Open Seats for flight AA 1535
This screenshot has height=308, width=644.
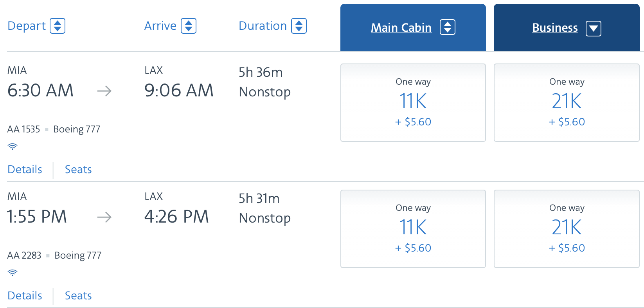[78, 169]
